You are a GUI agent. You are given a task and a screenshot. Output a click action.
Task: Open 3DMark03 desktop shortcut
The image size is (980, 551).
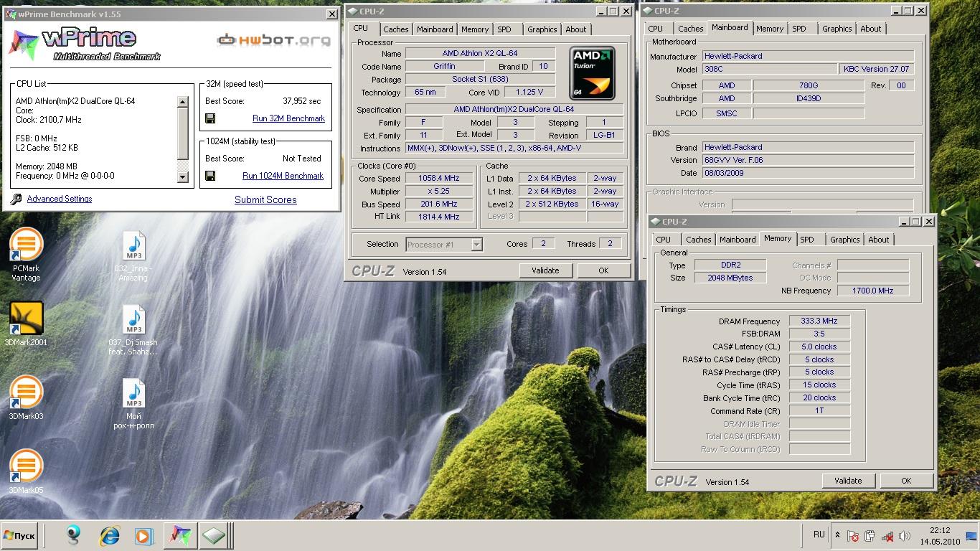click(x=26, y=397)
